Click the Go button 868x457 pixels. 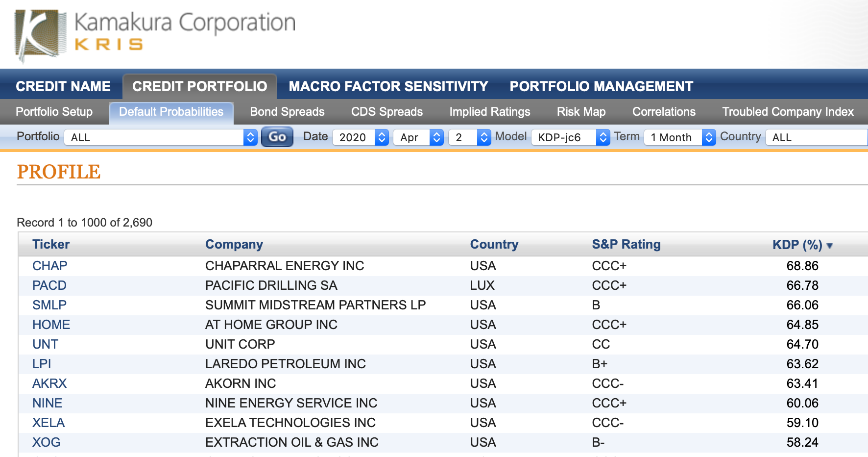(x=277, y=137)
